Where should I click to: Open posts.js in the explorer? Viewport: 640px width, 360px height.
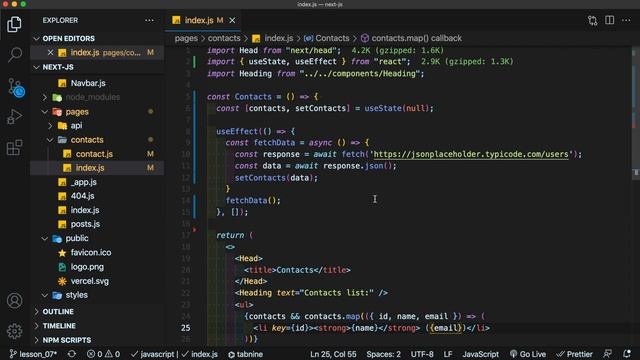point(85,224)
